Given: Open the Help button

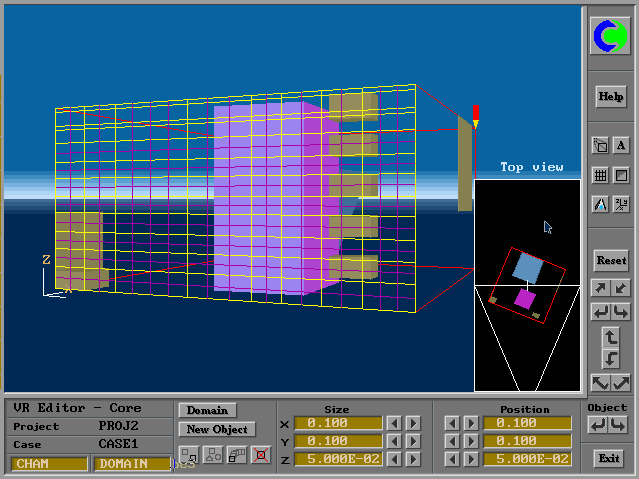Looking at the screenshot, I should (610, 97).
